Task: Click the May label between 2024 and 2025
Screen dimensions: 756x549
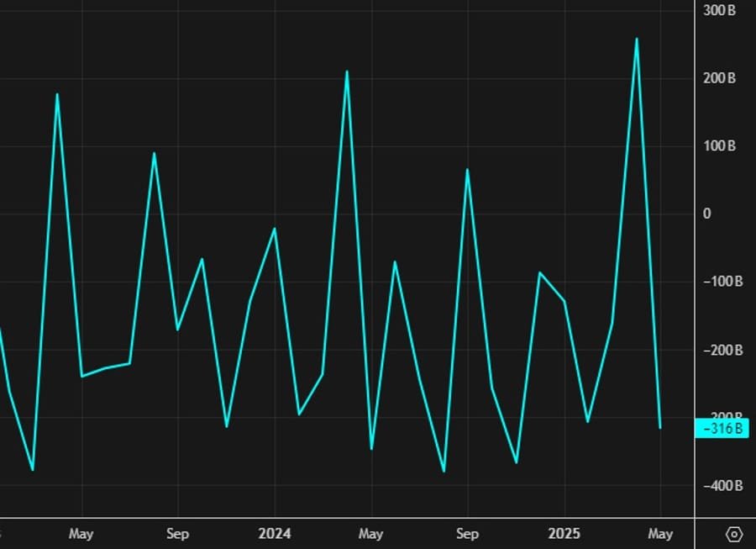Action: pos(370,534)
